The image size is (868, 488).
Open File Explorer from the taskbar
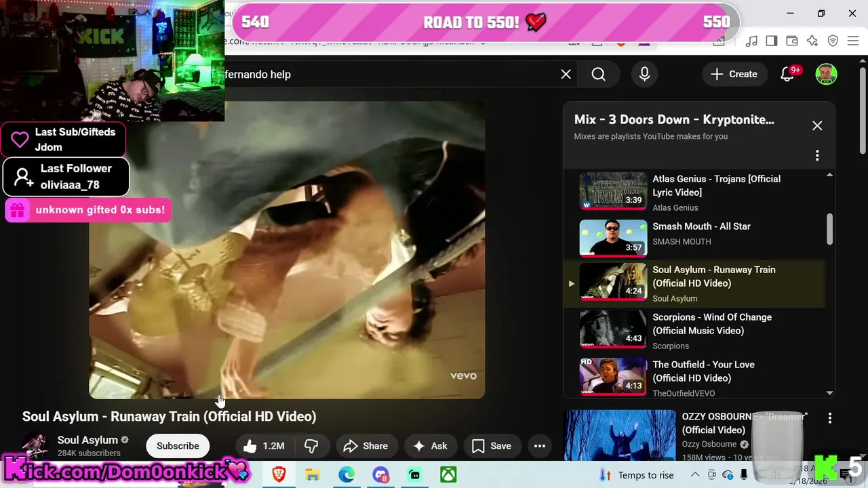click(x=313, y=474)
